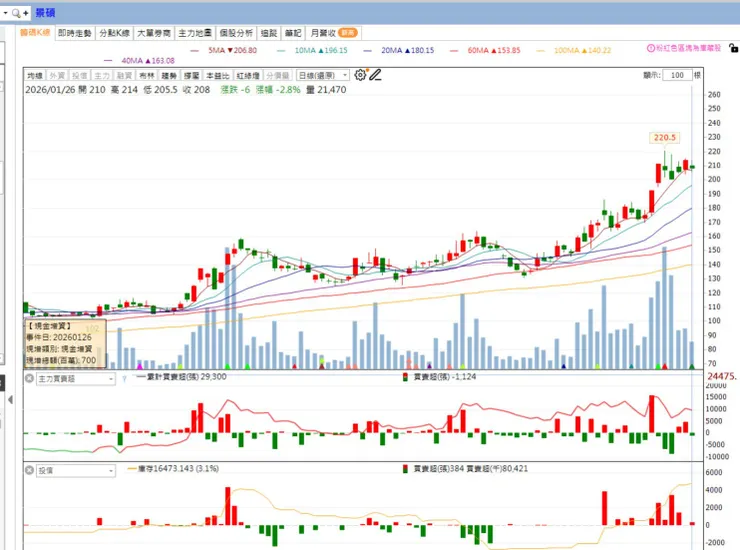Click the magnifier search icon

16,13
